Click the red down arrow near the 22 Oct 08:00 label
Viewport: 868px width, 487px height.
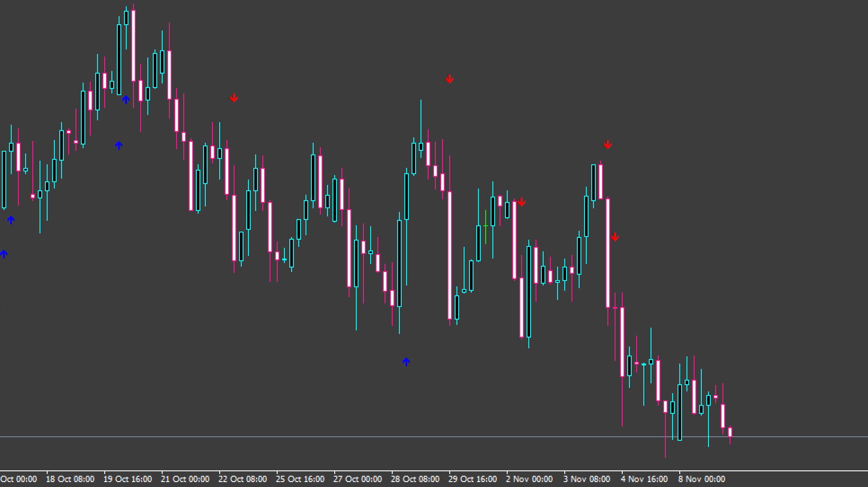(x=234, y=98)
